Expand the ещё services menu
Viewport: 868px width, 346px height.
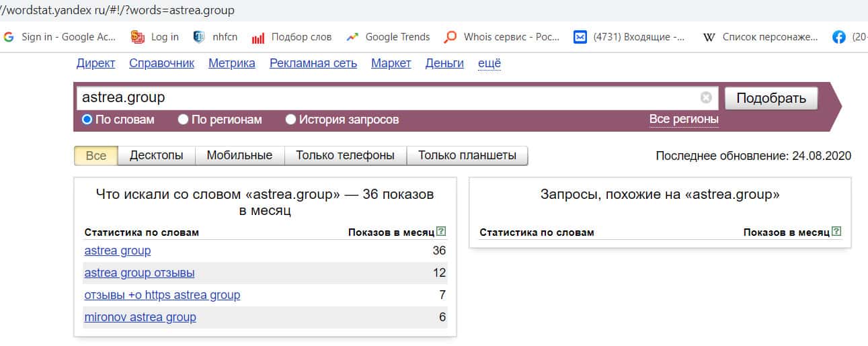coord(489,63)
